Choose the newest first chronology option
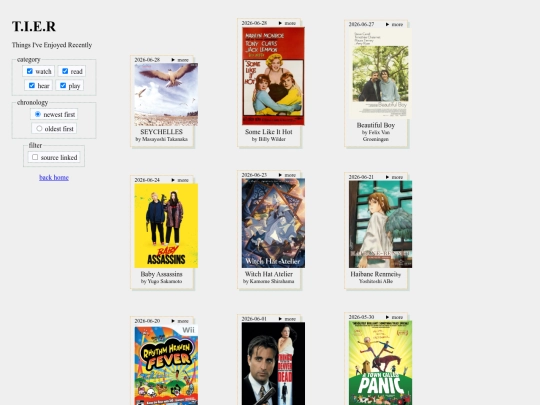Screen dimensions: 540x405 pyautogui.click(x=38, y=114)
